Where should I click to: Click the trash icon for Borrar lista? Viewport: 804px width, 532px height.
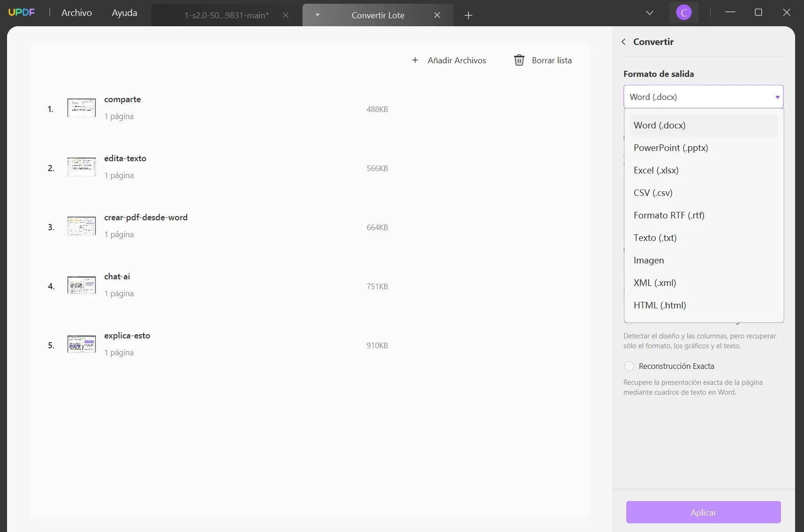[x=519, y=60]
